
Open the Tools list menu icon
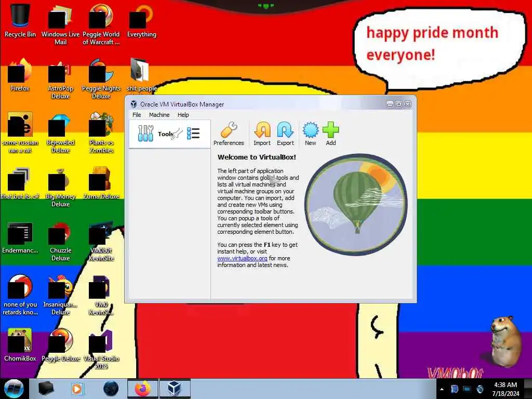[193, 134]
